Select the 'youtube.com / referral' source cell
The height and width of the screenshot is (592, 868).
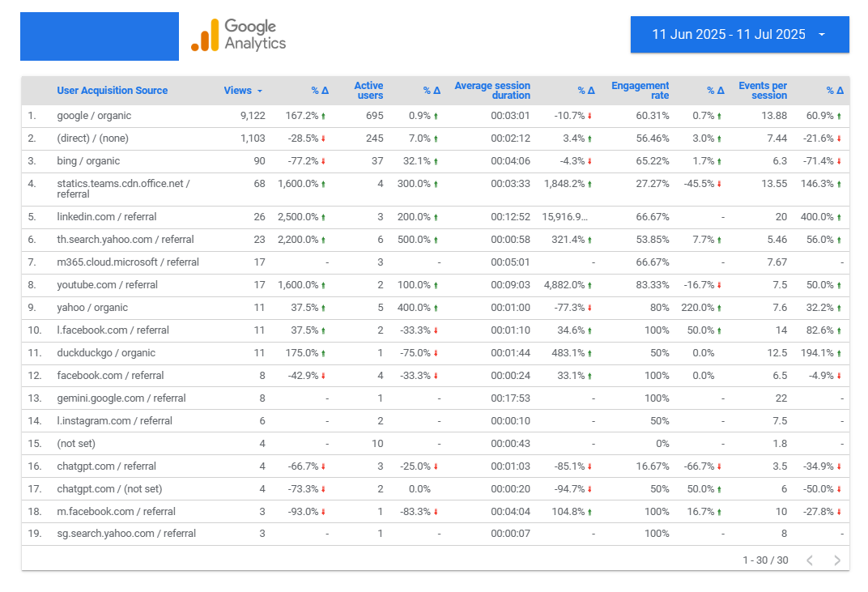(108, 285)
